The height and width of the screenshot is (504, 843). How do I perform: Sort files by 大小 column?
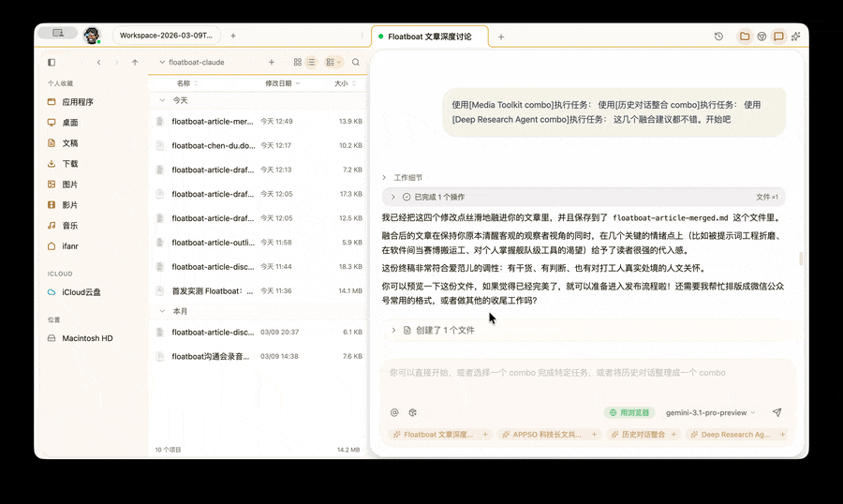[345, 83]
